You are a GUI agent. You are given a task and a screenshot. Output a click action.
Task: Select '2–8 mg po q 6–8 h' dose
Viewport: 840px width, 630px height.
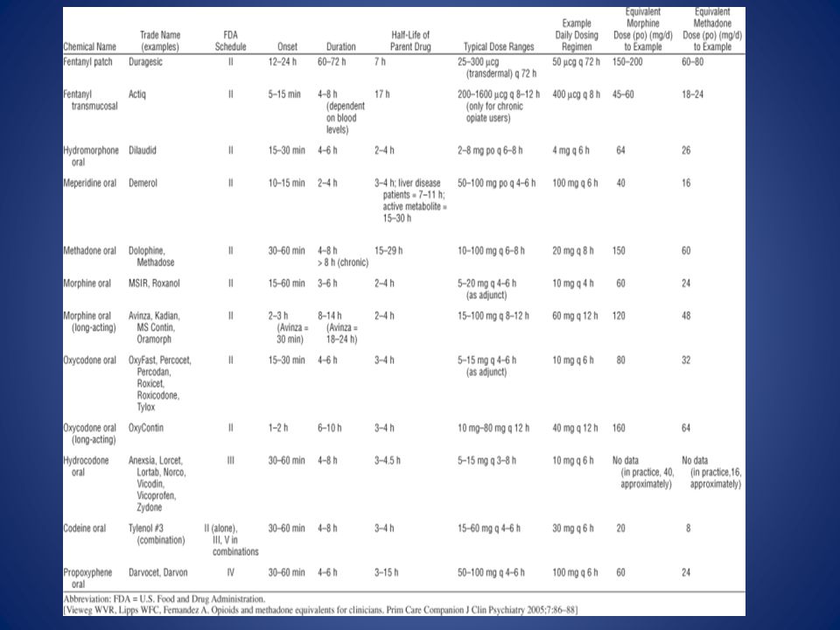pyautogui.click(x=490, y=150)
